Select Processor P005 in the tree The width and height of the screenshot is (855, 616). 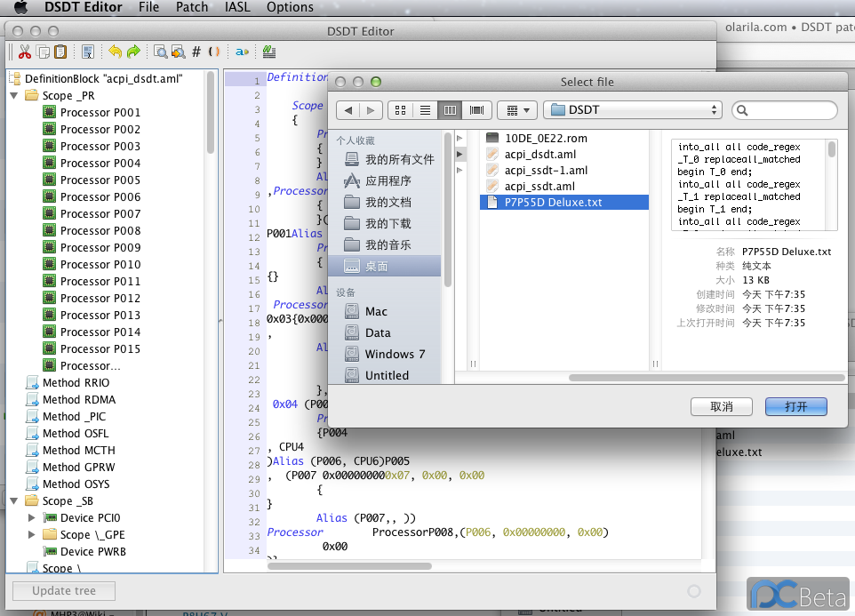(100, 180)
